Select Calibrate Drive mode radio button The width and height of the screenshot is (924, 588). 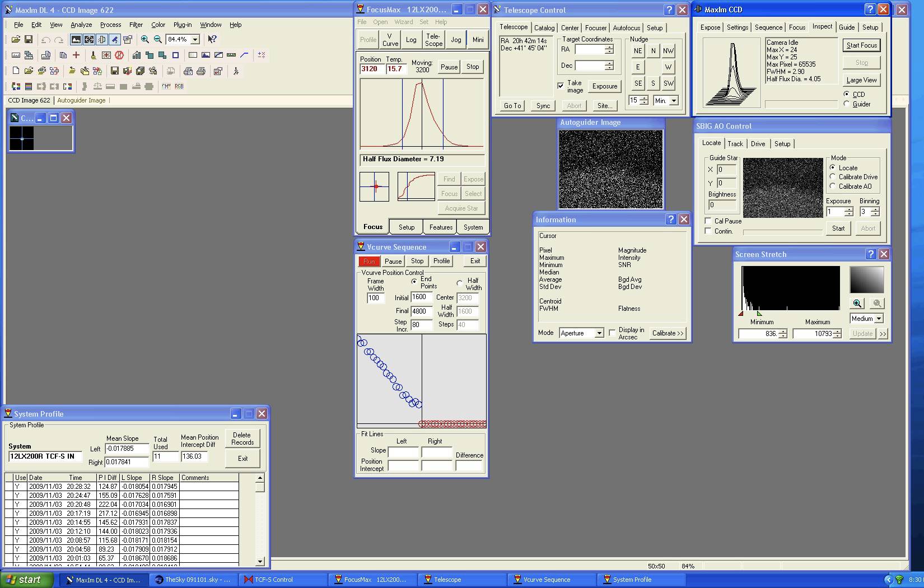pyautogui.click(x=833, y=177)
